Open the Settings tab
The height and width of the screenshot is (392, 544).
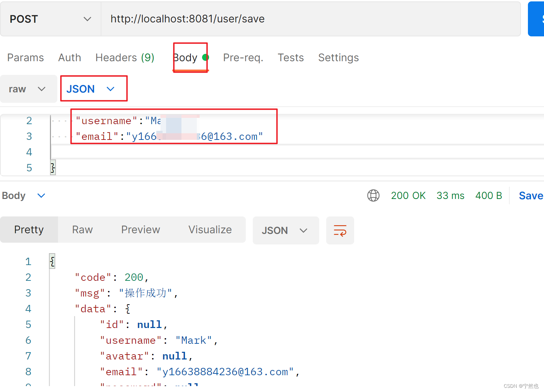click(x=338, y=57)
